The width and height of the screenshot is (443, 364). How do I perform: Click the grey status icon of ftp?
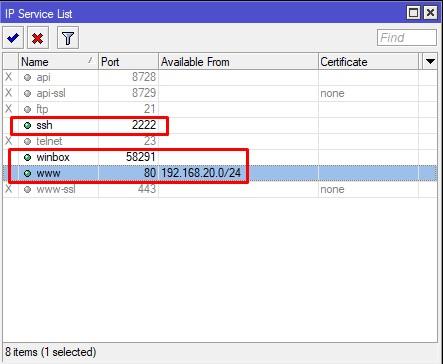point(27,110)
